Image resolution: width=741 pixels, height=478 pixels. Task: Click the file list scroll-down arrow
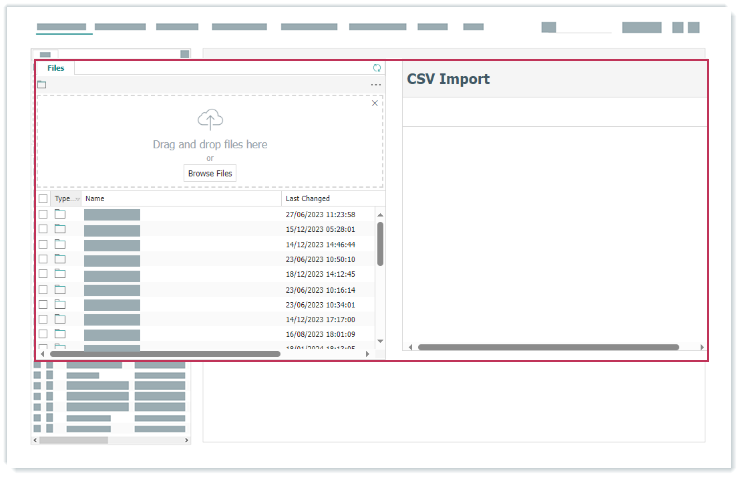coord(380,341)
